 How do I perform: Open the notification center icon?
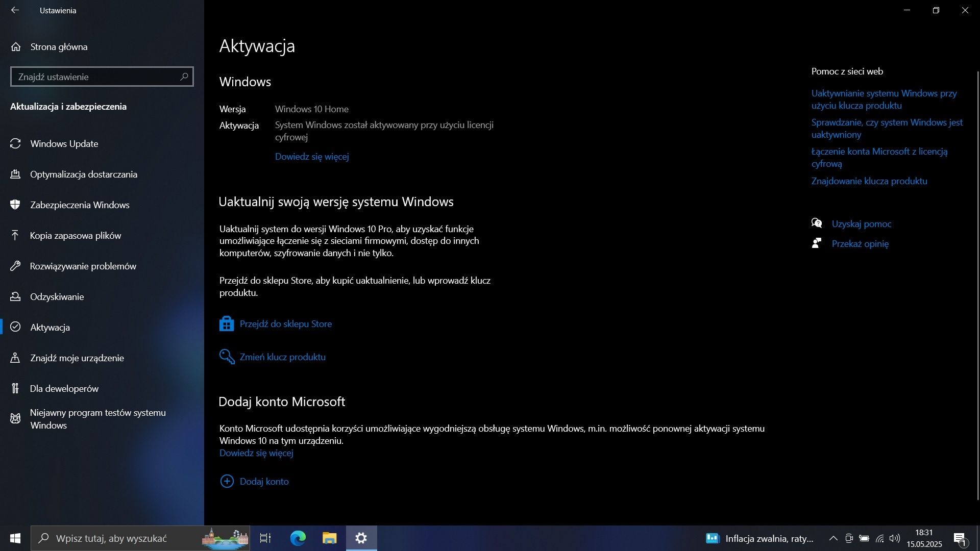[x=960, y=538]
